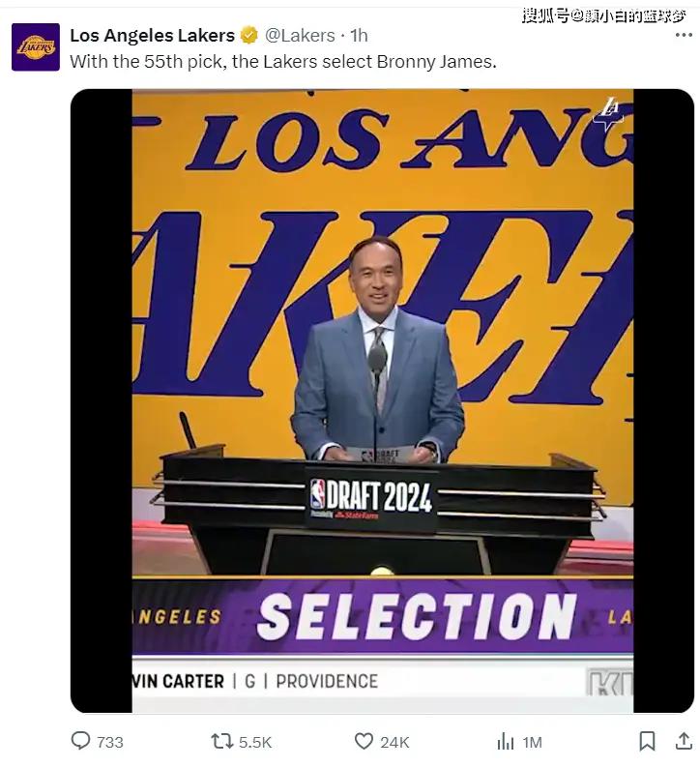Like the tweet with the heart icon
This screenshot has width=700, height=767.
(x=364, y=741)
